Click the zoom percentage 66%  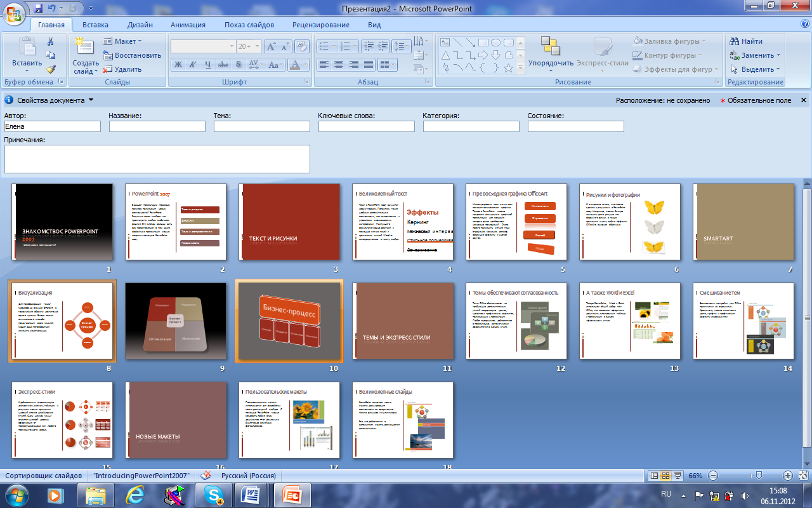pyautogui.click(x=695, y=476)
